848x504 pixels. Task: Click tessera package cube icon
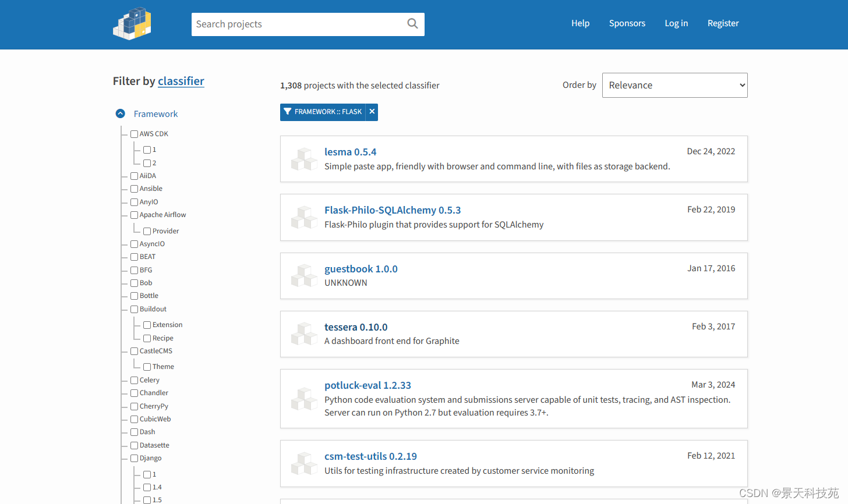[x=304, y=334]
